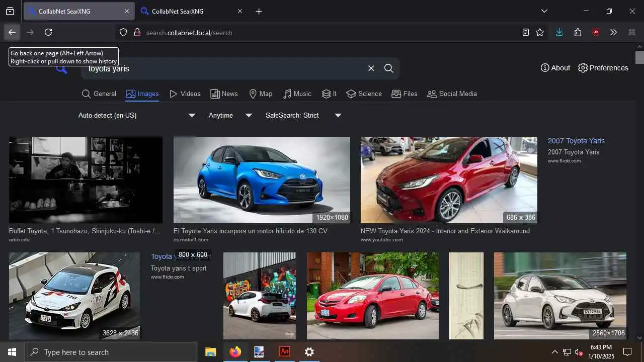Open a new browser tab

pyautogui.click(x=259, y=11)
